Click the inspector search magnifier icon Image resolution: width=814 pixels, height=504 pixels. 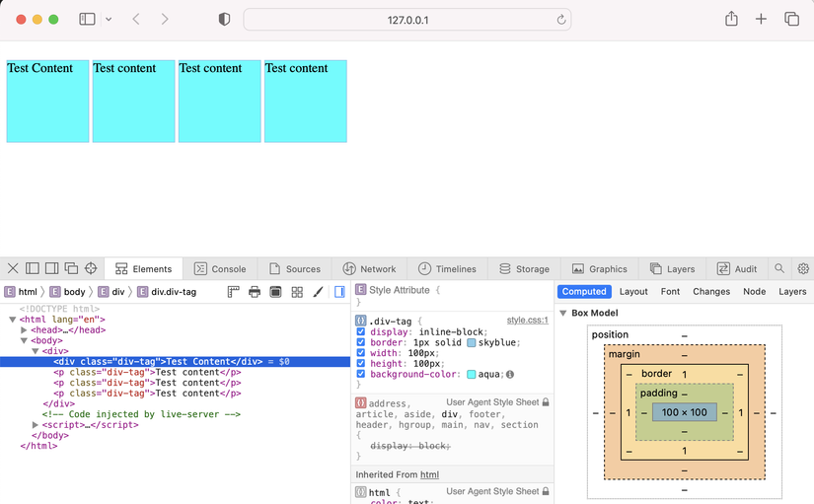click(779, 268)
